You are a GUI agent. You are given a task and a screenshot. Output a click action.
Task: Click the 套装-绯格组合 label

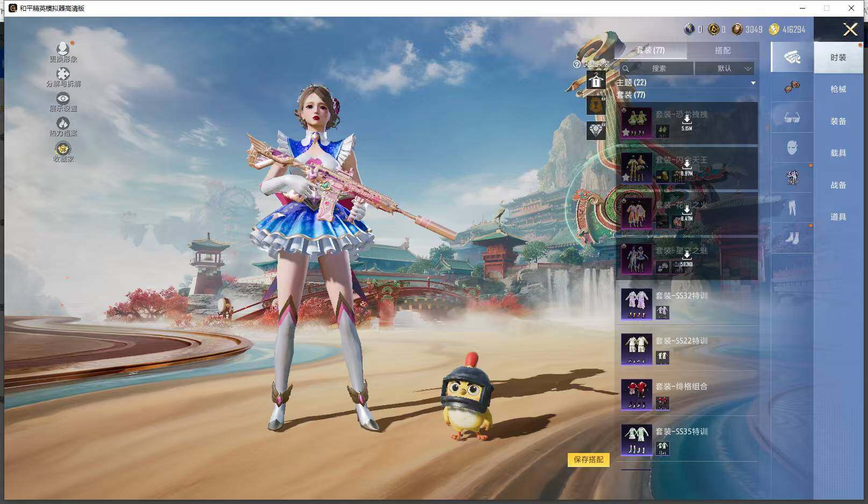[681, 386]
